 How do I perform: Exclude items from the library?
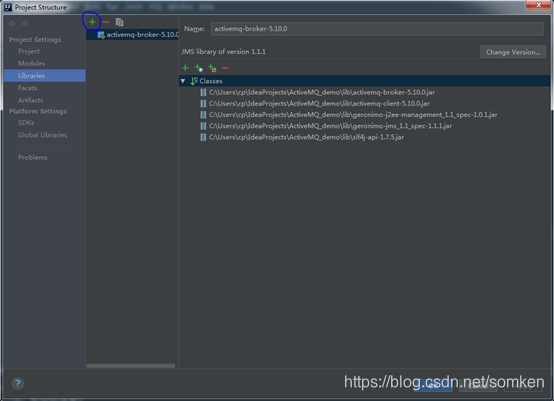(x=212, y=68)
